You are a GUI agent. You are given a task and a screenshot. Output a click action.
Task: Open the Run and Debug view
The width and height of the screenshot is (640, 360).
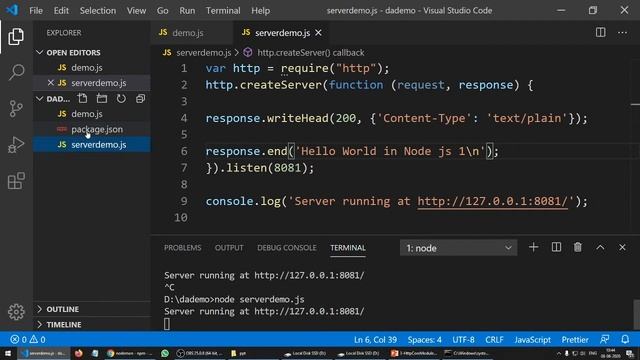16,145
